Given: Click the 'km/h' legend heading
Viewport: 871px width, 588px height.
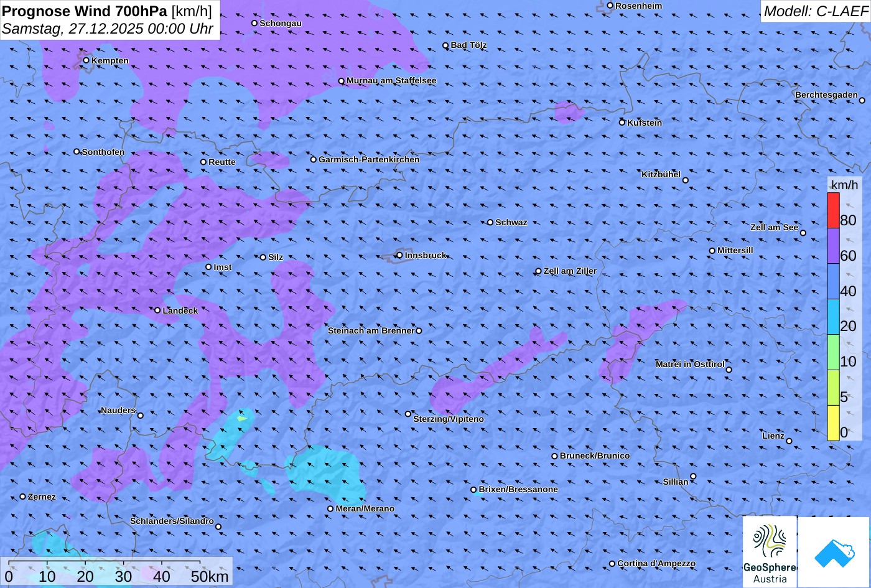Looking at the screenshot, I should coord(844,185).
